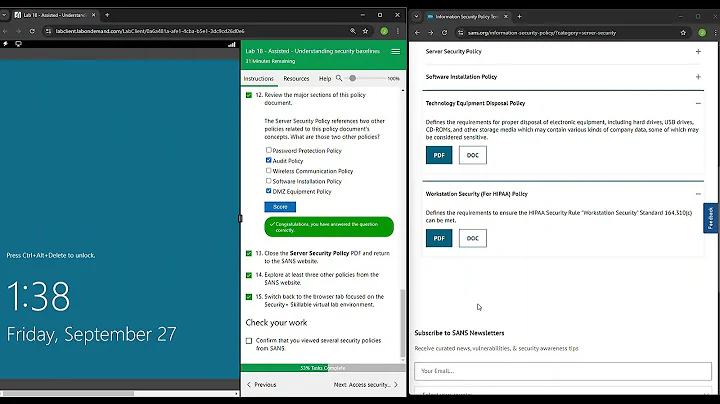Screen dimensions: 720x404
Task: Uncheck Audit Policy option
Action: tap(269, 160)
